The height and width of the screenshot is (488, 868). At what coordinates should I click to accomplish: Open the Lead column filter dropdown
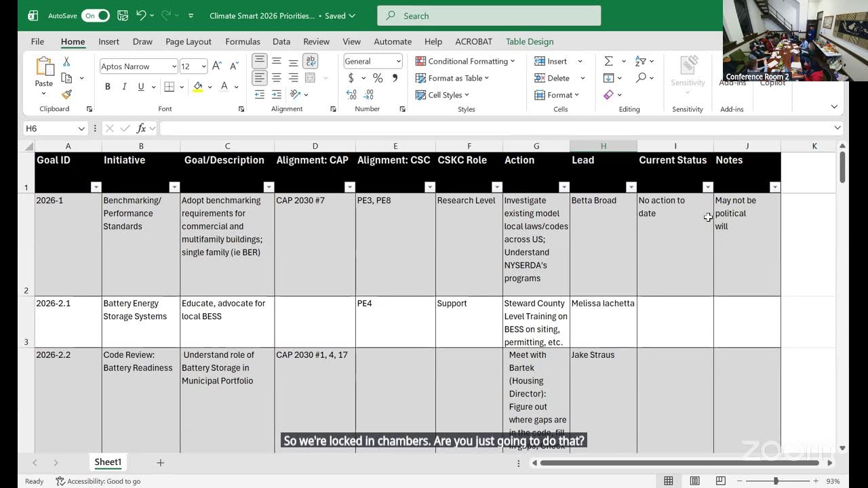631,187
